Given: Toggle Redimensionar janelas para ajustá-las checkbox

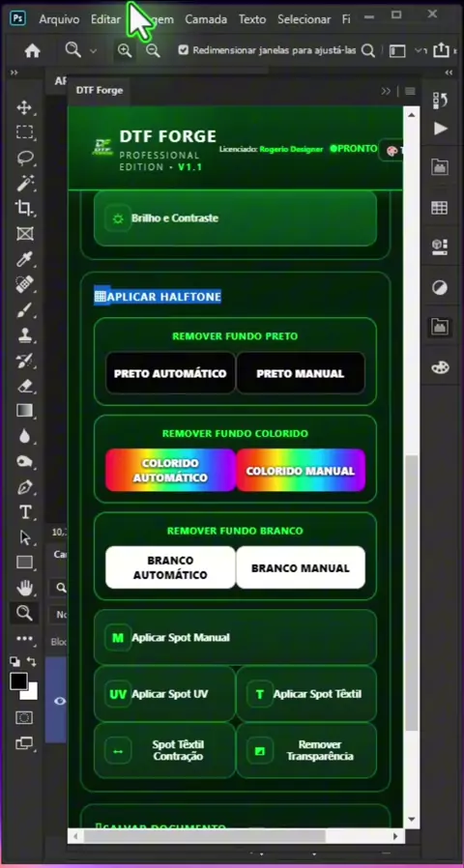Looking at the screenshot, I should click(x=184, y=50).
